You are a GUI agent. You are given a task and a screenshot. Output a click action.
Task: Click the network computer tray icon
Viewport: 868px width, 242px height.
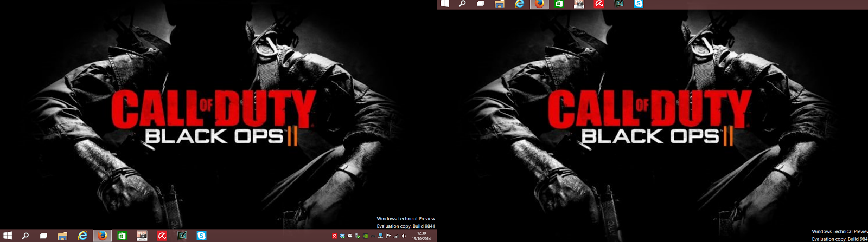[380, 236]
